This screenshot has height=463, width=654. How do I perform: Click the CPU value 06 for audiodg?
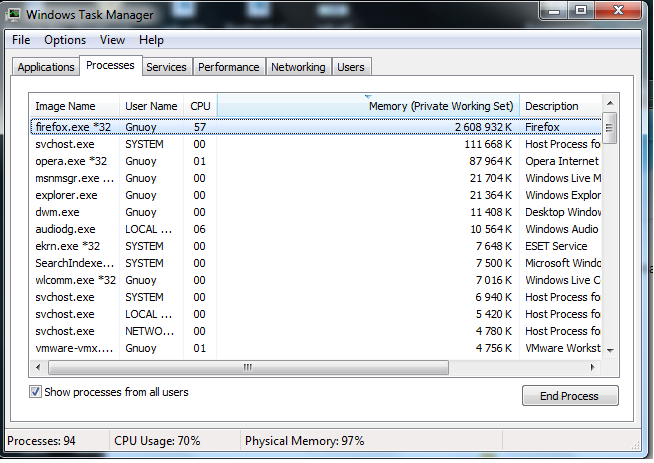(199, 229)
